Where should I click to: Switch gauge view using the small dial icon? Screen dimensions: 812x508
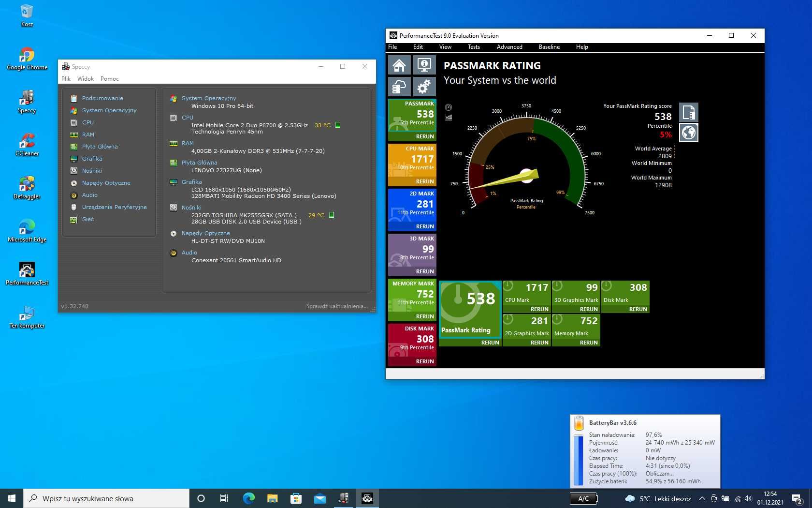[449, 107]
